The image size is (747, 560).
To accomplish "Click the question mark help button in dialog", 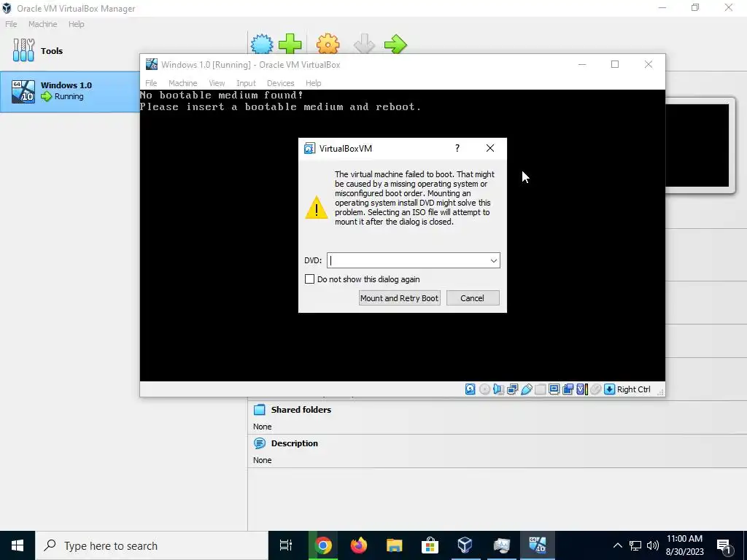I will coord(457,148).
